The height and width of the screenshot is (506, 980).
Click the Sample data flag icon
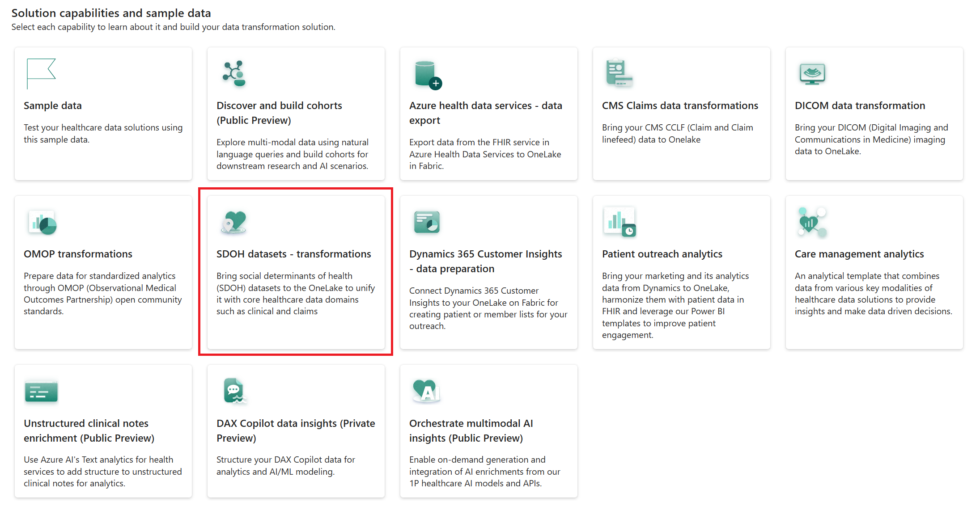[41, 73]
